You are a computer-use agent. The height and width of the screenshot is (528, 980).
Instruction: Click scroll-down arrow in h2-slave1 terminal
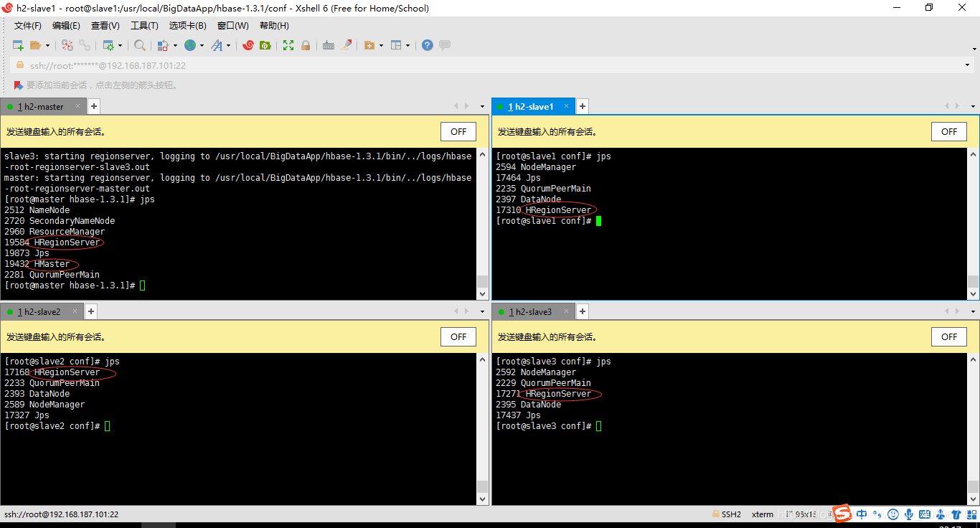pos(973,294)
